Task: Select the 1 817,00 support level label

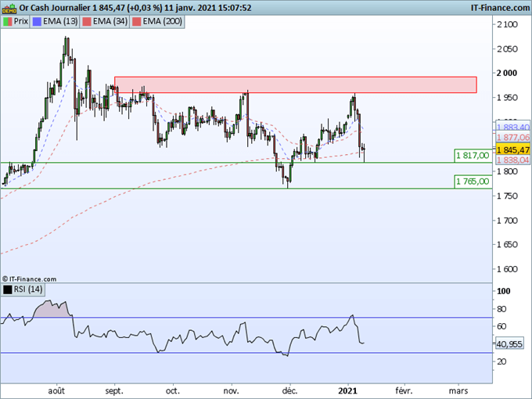Action: [x=473, y=156]
